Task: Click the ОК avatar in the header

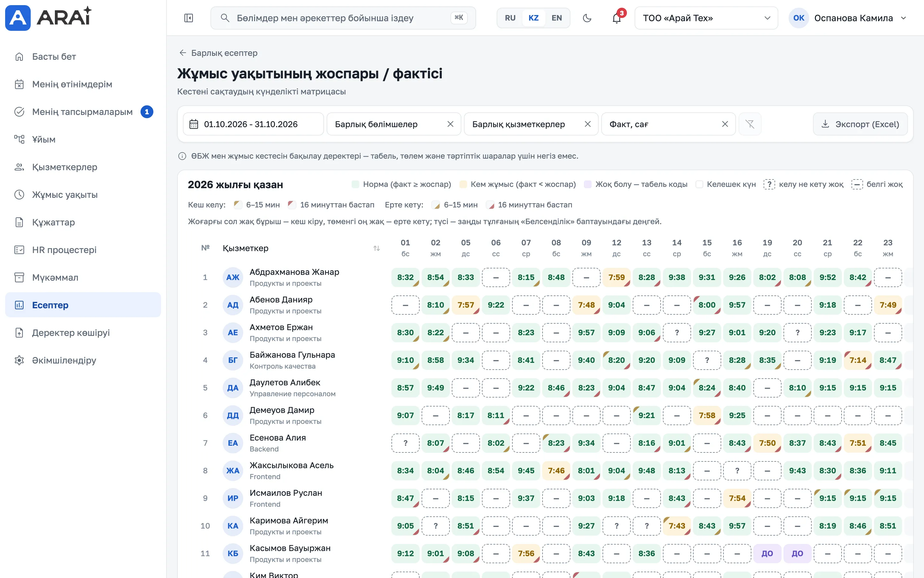Action: coord(799,18)
